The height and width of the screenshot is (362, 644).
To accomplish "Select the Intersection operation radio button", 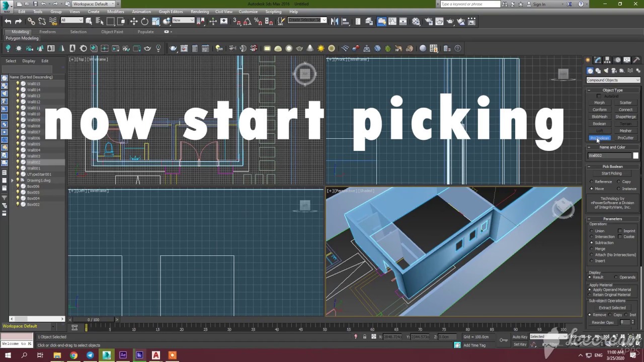I will point(592,237).
